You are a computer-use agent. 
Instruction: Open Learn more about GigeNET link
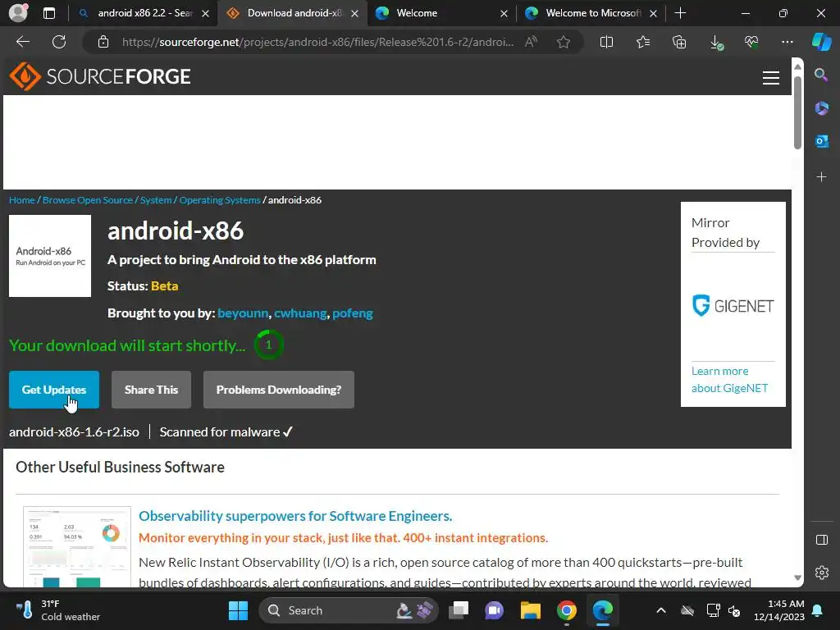(x=729, y=379)
